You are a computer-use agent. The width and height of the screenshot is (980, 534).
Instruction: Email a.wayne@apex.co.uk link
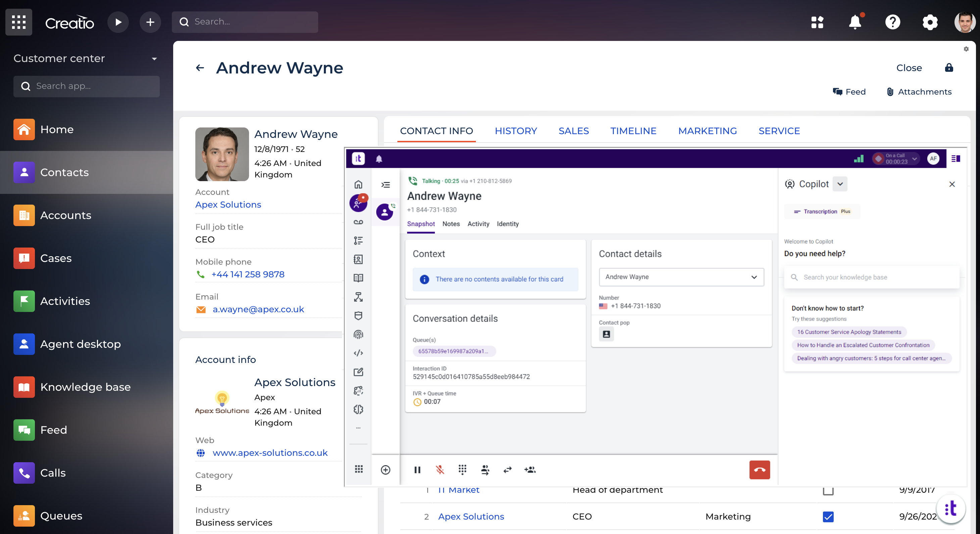pos(258,309)
